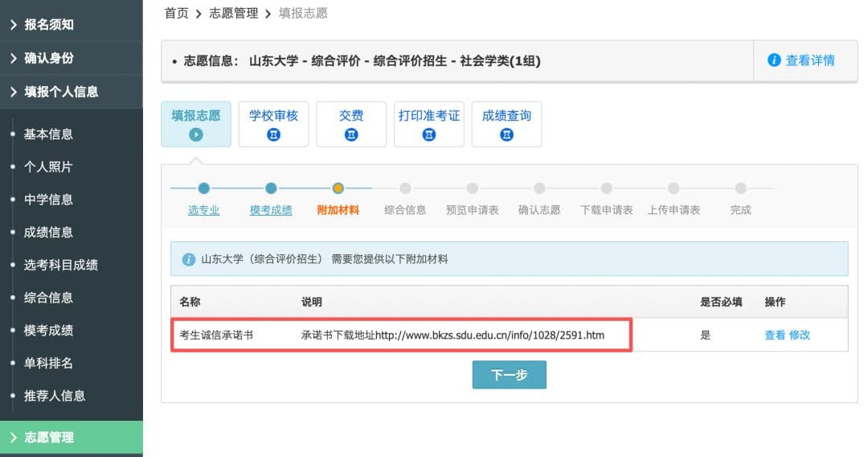Click 查看详情 link
Viewport: 868px width, 457px height.
tap(810, 60)
